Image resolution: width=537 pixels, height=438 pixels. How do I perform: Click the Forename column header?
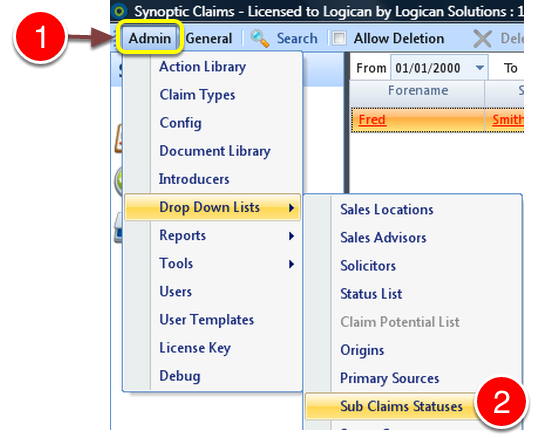coord(417,91)
